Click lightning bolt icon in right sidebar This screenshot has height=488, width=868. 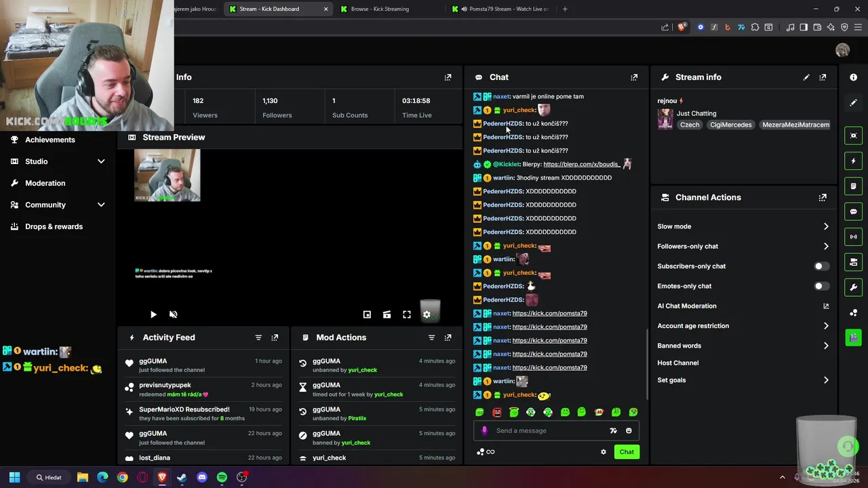click(x=853, y=161)
